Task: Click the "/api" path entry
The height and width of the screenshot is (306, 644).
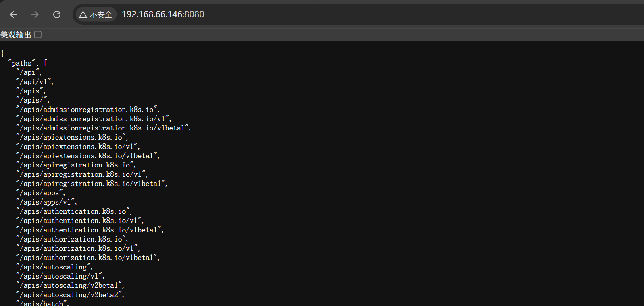Action: (x=29, y=72)
